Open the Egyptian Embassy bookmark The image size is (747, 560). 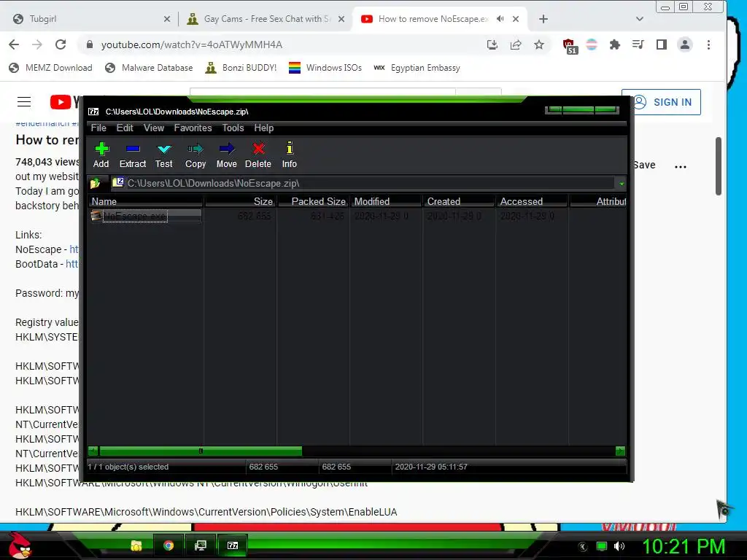click(417, 68)
